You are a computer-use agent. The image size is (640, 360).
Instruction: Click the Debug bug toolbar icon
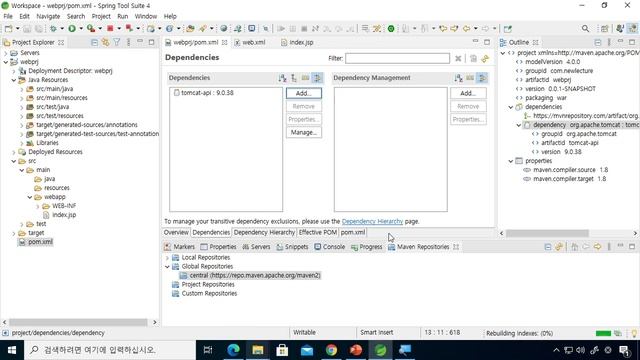pyautogui.click(x=53, y=29)
